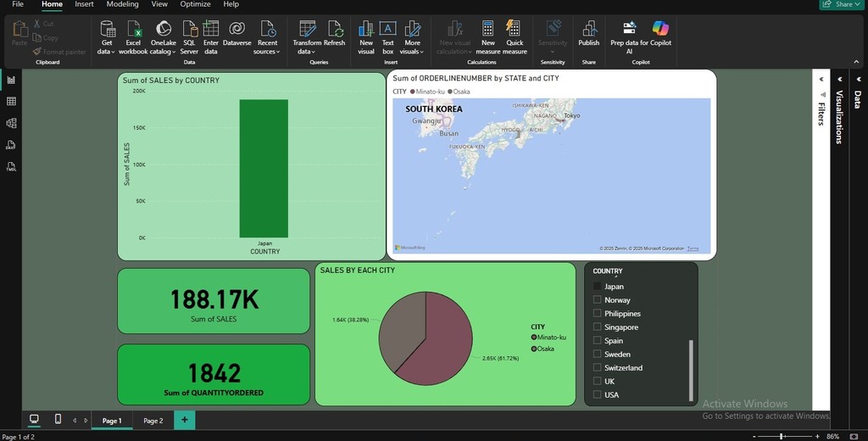Switch to Model view in sidebar
The height and width of the screenshot is (441, 868).
(11, 123)
